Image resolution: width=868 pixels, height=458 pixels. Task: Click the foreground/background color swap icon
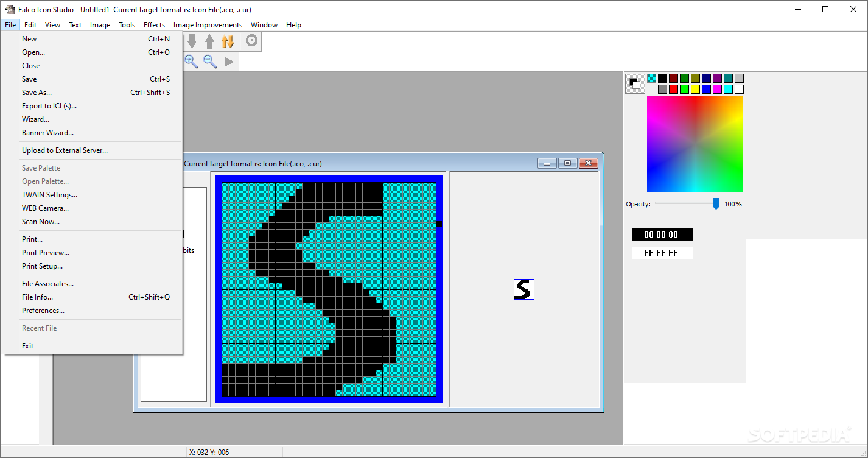[x=635, y=84]
